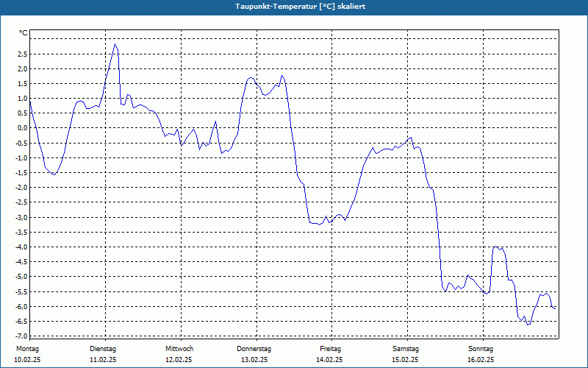This screenshot has width=588, height=368.
Task: Click the Mittwoch day label
Action: 179,349
